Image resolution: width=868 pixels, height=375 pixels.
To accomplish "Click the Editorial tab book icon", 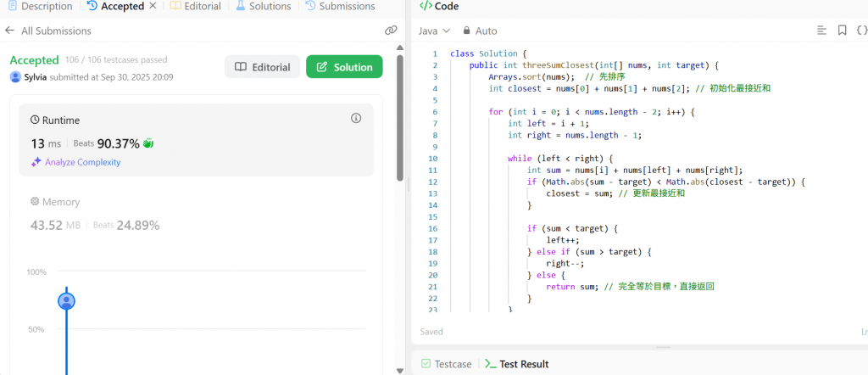I will coord(175,6).
